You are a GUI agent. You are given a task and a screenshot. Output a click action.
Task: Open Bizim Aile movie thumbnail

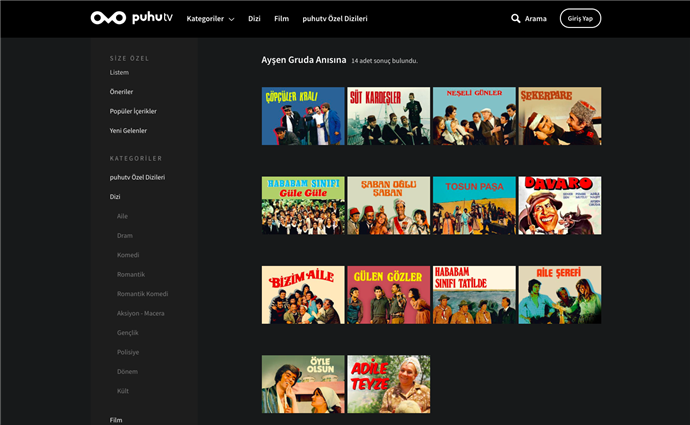point(303,295)
